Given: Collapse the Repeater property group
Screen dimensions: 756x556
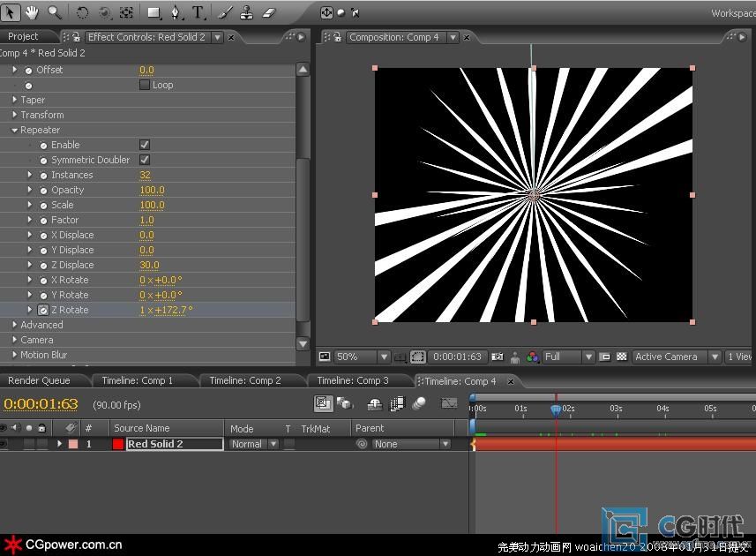Looking at the screenshot, I should click(15, 130).
